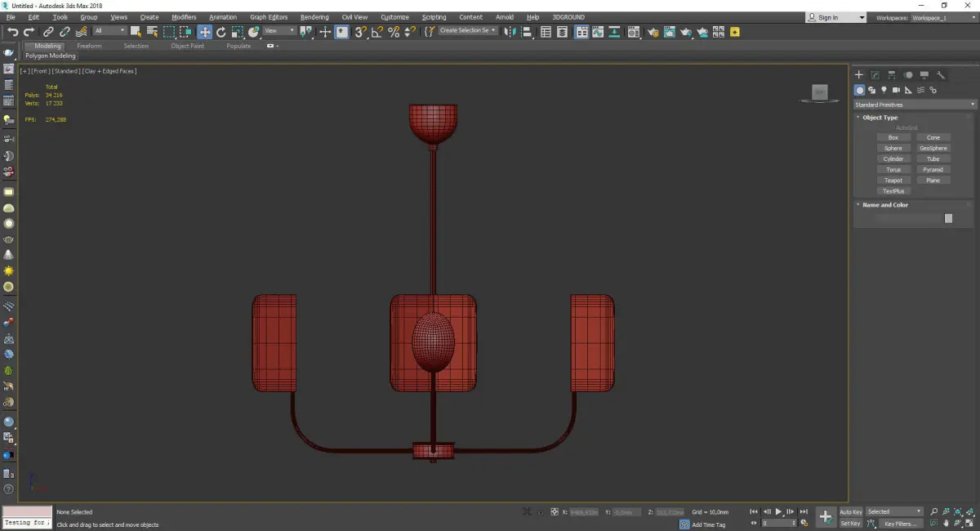The width and height of the screenshot is (980, 531).
Task: Select the Select and Move tool
Action: coord(204,32)
